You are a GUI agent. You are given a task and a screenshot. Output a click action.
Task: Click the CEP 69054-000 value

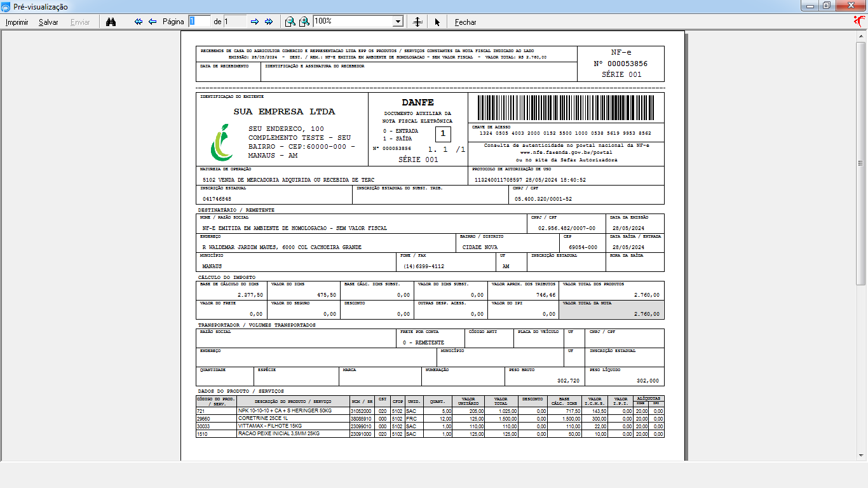point(583,247)
